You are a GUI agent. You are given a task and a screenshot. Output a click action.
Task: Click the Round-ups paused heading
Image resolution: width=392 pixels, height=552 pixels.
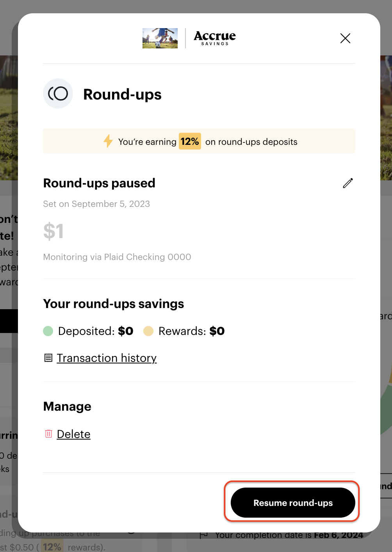pyautogui.click(x=99, y=183)
